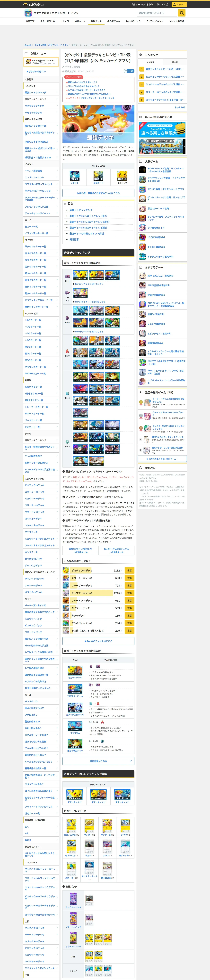Open the ポケポケ攻略TOP sidebar link

click(x=36, y=72)
